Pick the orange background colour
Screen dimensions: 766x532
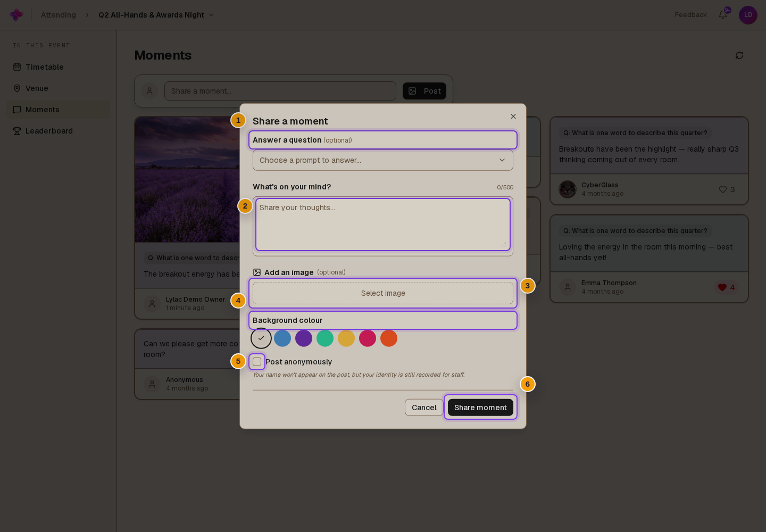(389, 338)
